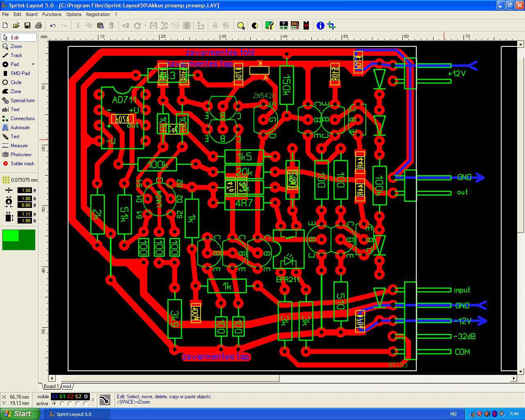
Task: Set C2 as the active layer
Action: [70, 404]
